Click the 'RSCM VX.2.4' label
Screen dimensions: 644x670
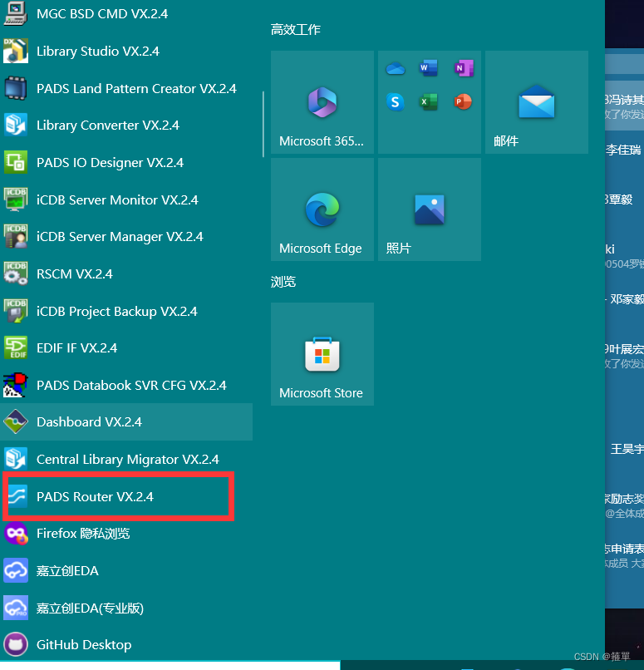pos(75,273)
